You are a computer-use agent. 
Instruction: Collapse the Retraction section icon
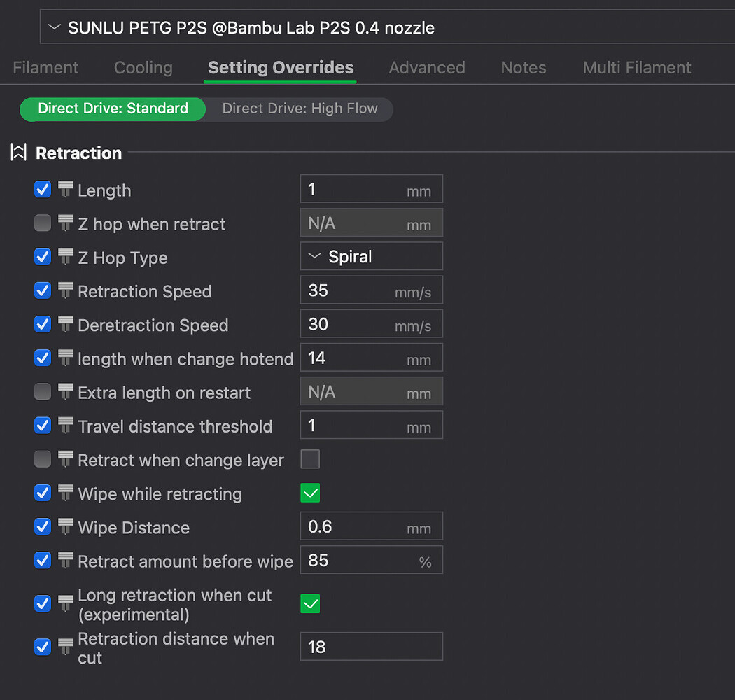(x=18, y=153)
